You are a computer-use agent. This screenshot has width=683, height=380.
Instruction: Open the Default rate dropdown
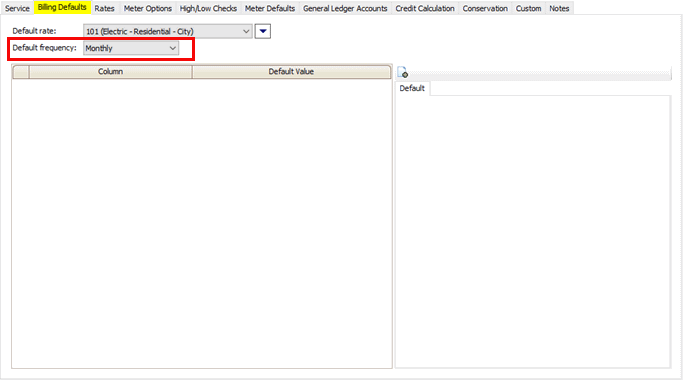(x=168, y=31)
